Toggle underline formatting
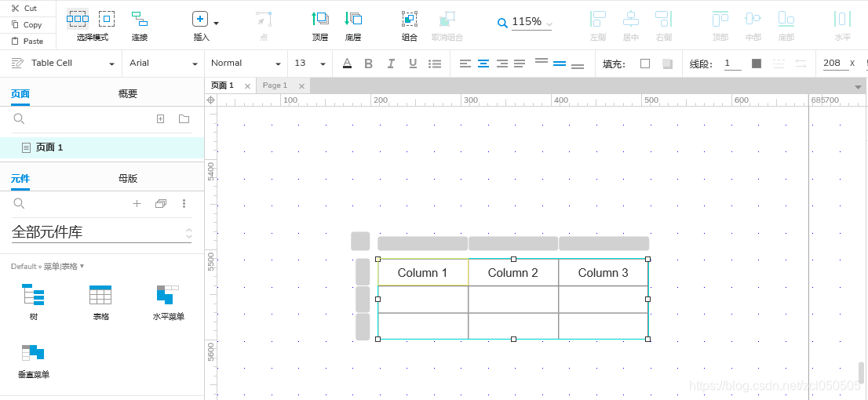Image resolution: width=868 pixels, height=400 pixels. [413, 64]
